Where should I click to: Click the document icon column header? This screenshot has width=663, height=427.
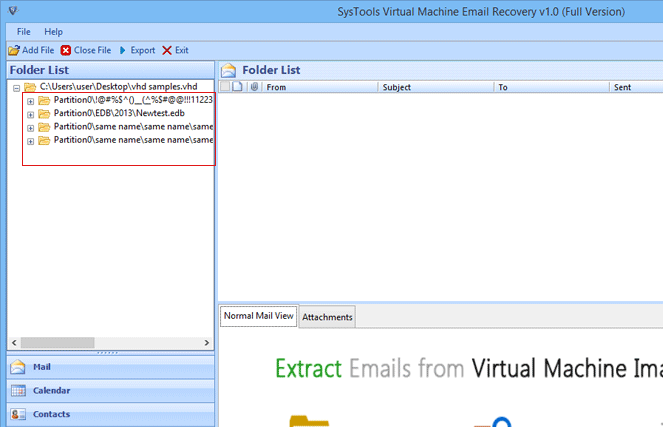(238, 87)
